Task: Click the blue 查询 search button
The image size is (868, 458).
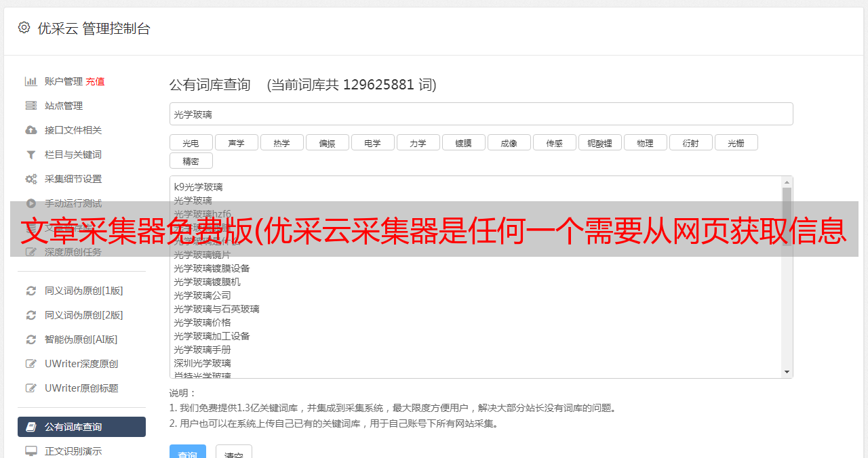Action: click(188, 452)
